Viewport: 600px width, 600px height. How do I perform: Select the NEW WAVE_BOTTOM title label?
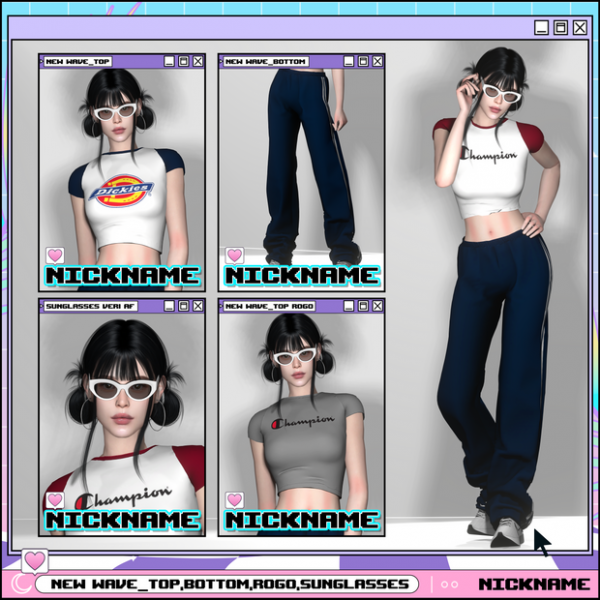coord(266,62)
